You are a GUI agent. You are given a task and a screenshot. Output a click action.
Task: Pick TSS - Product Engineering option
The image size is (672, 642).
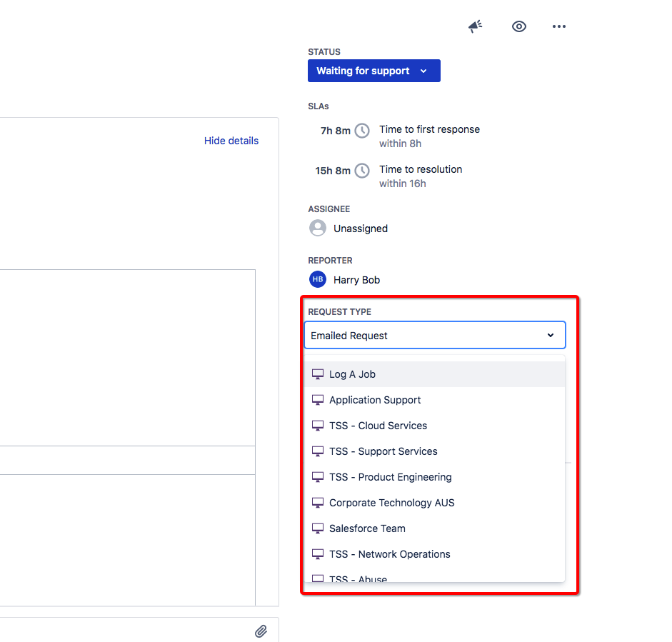click(435, 477)
